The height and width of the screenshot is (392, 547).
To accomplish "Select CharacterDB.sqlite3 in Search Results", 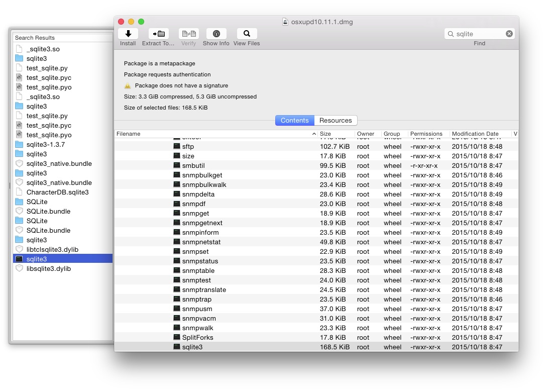I will click(58, 192).
